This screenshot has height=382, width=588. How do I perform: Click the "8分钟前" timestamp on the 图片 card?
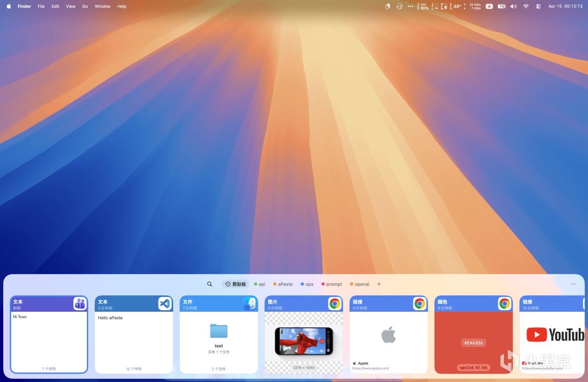275,308
